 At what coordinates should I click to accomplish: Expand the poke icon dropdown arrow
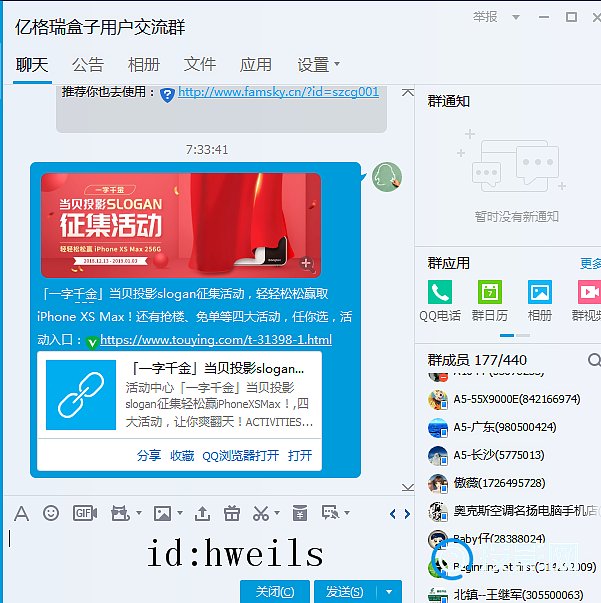(x=139, y=513)
